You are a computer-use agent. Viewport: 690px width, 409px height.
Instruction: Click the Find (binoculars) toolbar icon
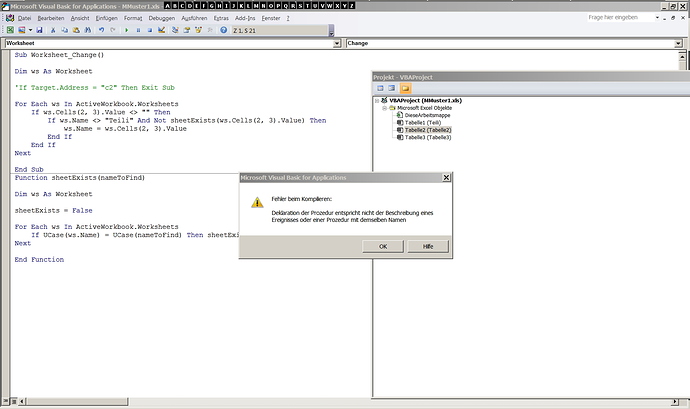(87, 30)
